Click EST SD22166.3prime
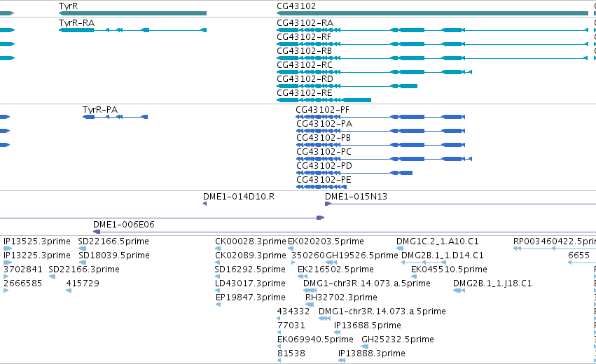 (84, 269)
